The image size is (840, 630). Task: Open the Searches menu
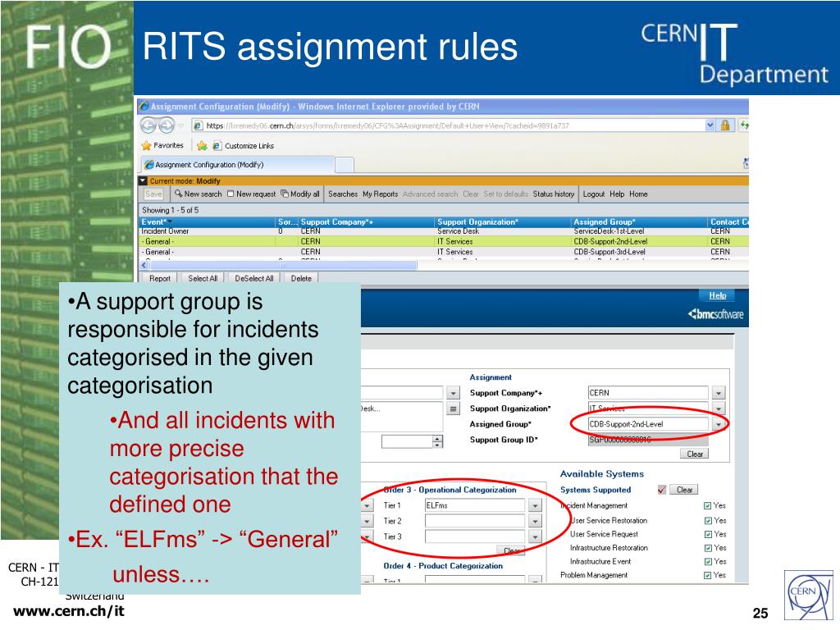343,194
